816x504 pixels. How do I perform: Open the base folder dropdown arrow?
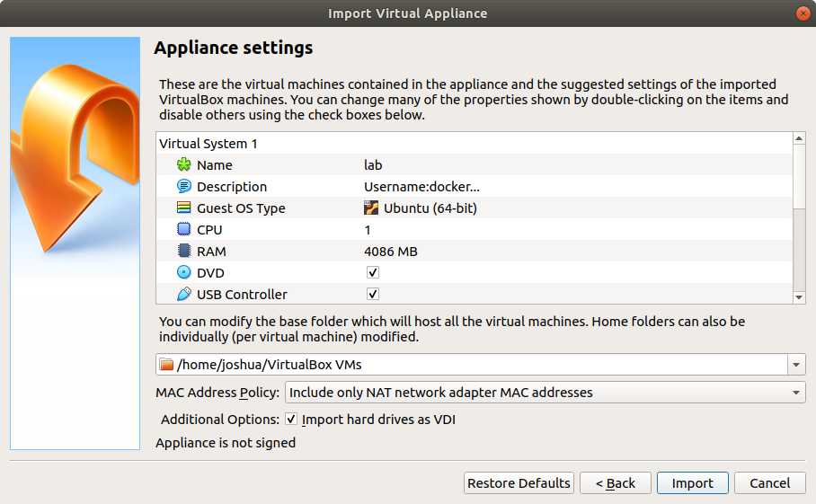coord(796,365)
